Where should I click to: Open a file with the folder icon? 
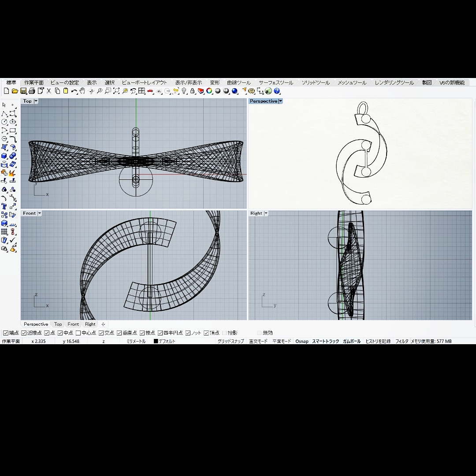pos(15,91)
